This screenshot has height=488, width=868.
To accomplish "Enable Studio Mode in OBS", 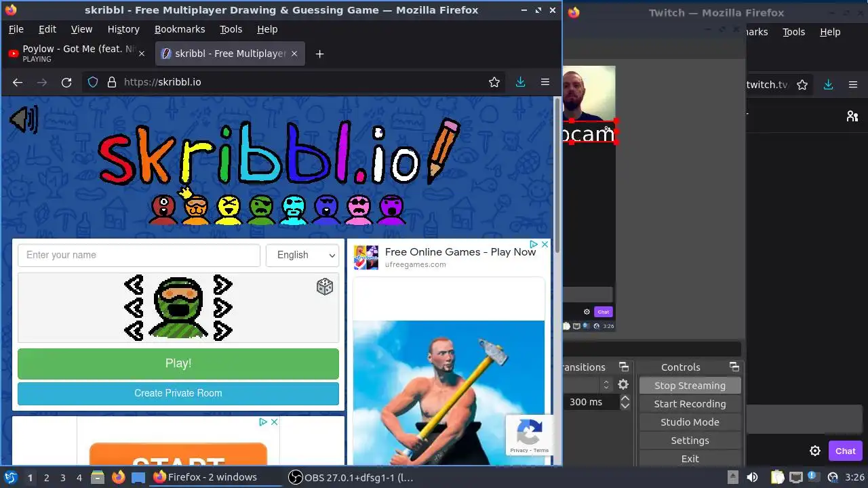I will (x=690, y=422).
